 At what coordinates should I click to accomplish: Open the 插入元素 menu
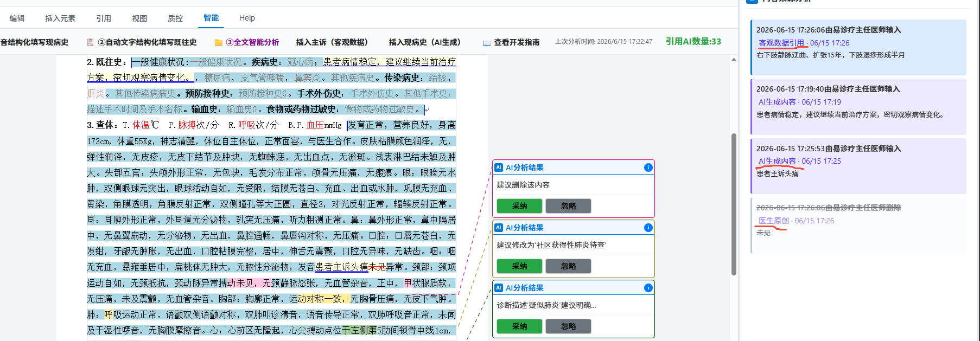coord(60,18)
